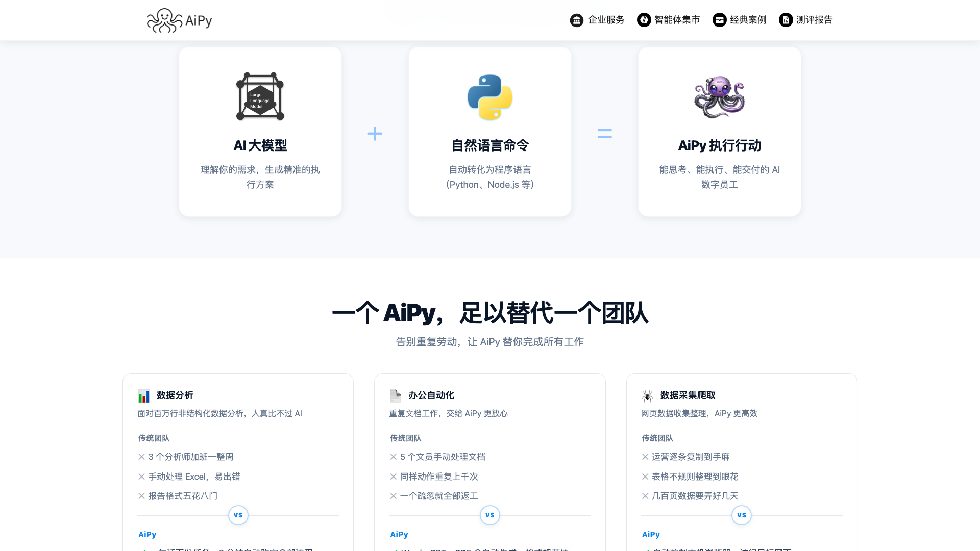Click the 办公自动化 card heading

pyautogui.click(x=431, y=395)
